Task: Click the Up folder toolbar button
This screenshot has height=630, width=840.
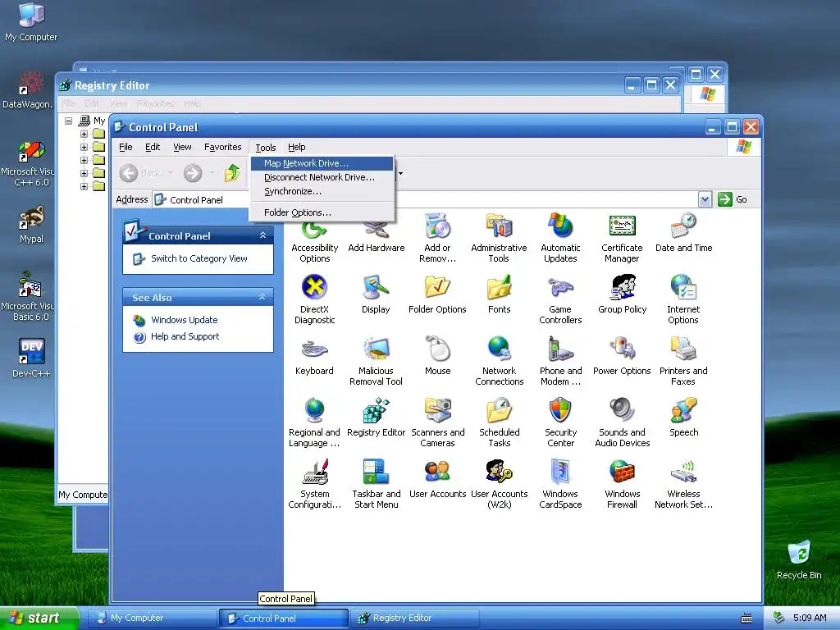Action: 232,172
